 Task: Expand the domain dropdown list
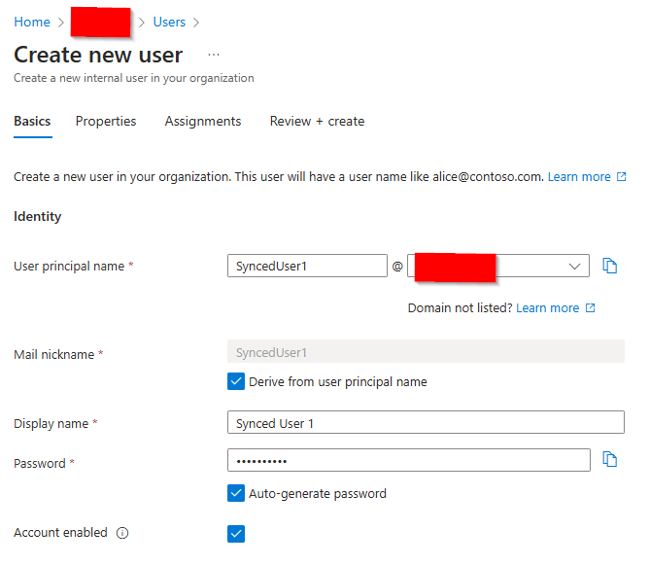point(574,266)
